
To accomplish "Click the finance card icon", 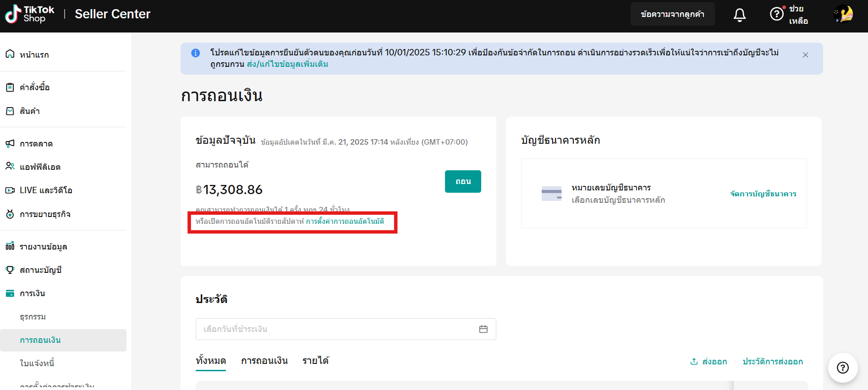I will pyautogui.click(x=10, y=293).
